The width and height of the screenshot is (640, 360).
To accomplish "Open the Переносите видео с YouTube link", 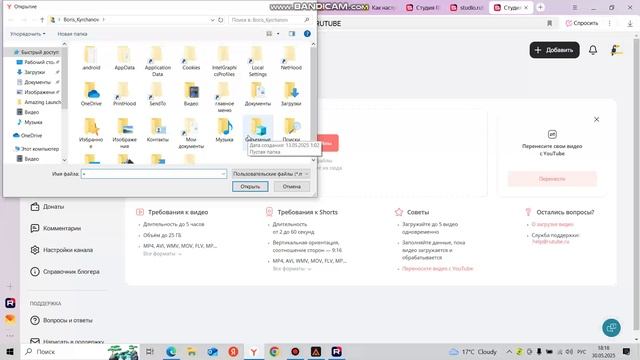I will (x=438, y=269).
